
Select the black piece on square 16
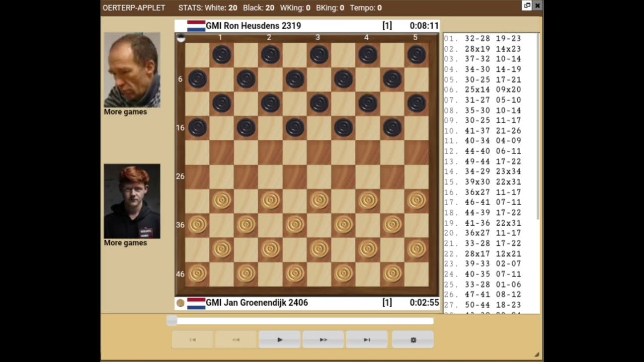[x=197, y=128]
